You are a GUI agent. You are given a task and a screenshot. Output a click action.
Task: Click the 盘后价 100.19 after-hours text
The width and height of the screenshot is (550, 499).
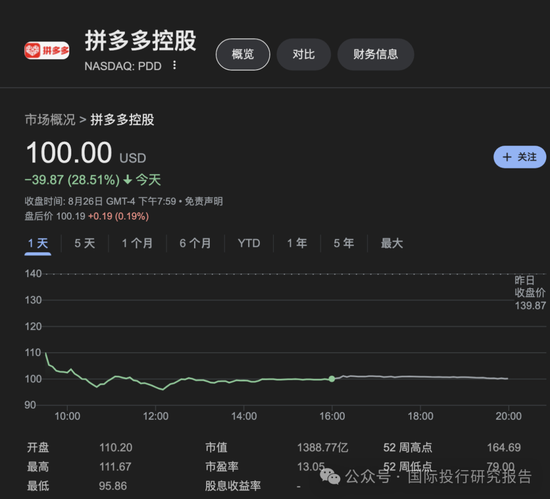(55, 216)
